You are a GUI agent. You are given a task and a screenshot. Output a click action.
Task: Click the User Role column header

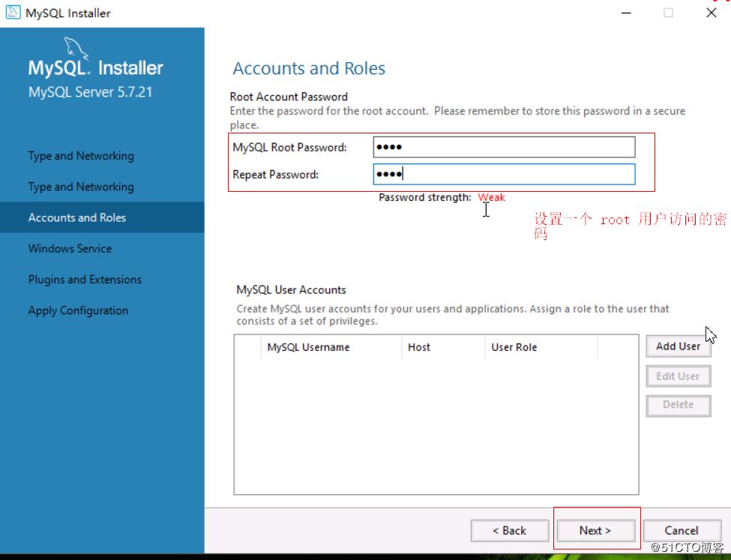point(514,347)
